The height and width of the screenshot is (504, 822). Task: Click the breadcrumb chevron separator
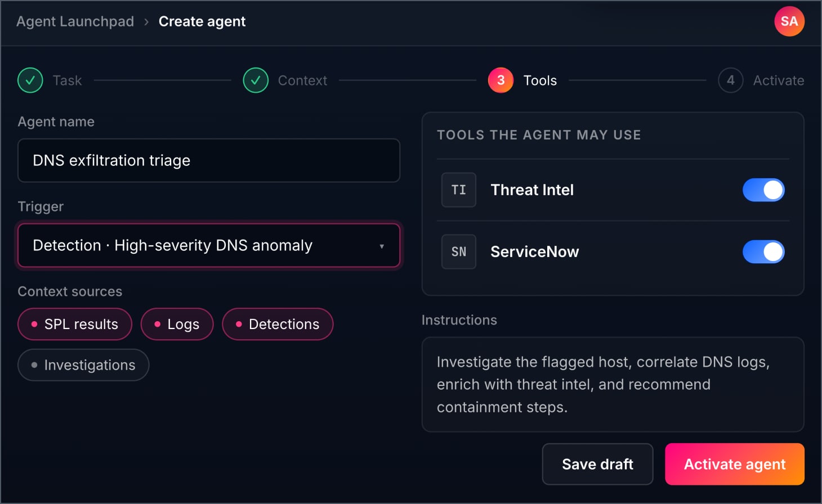tap(146, 22)
